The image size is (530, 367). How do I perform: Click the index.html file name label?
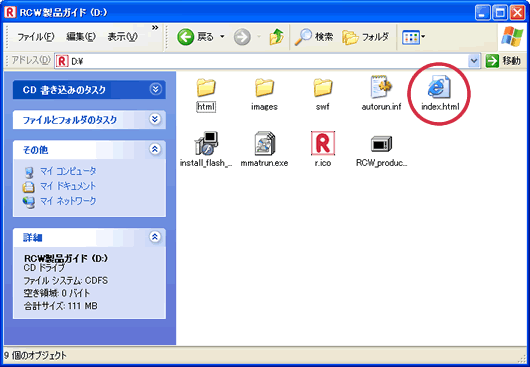click(440, 107)
